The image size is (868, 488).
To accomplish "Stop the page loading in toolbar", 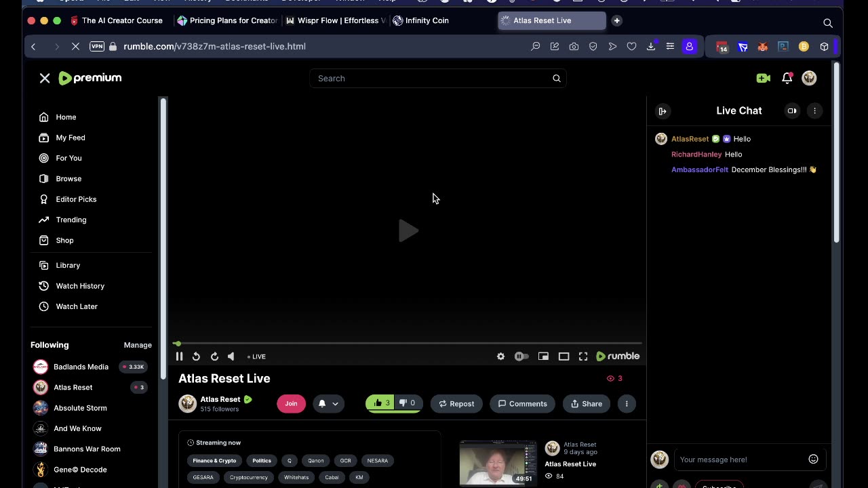I will coord(75,46).
